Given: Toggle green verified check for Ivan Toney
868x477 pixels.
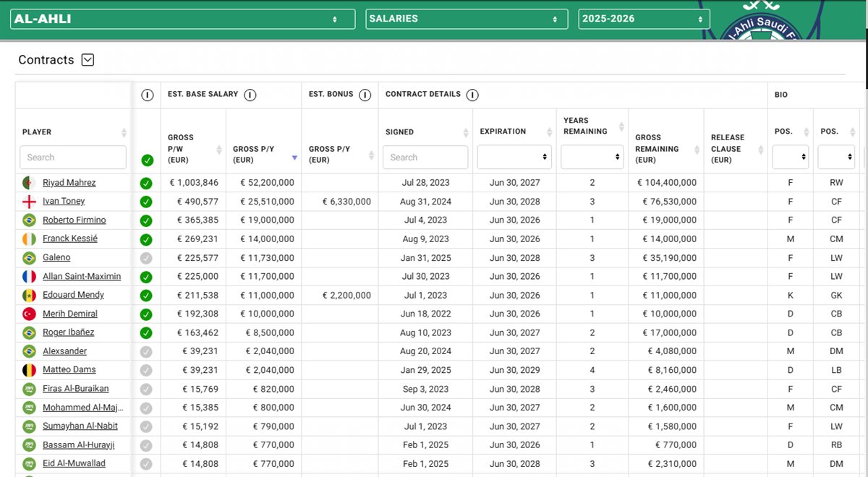Looking at the screenshot, I should click(x=146, y=202).
